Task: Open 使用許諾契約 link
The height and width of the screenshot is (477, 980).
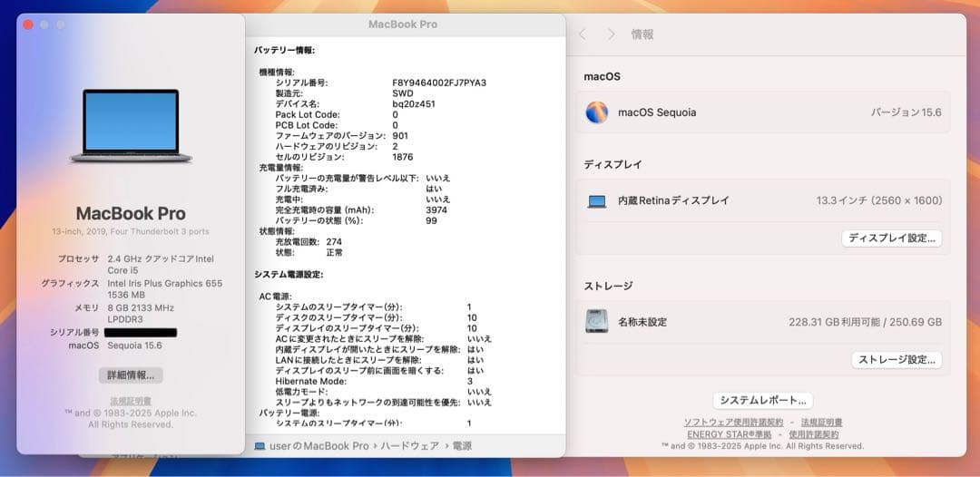Action: click(x=813, y=434)
